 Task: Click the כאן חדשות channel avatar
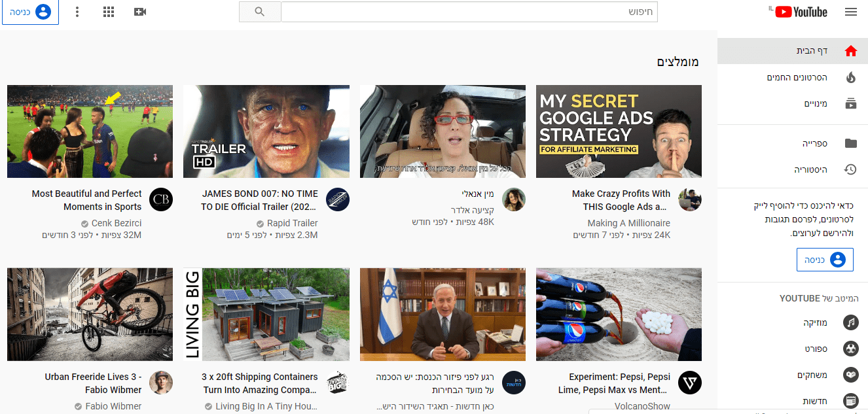point(514,383)
